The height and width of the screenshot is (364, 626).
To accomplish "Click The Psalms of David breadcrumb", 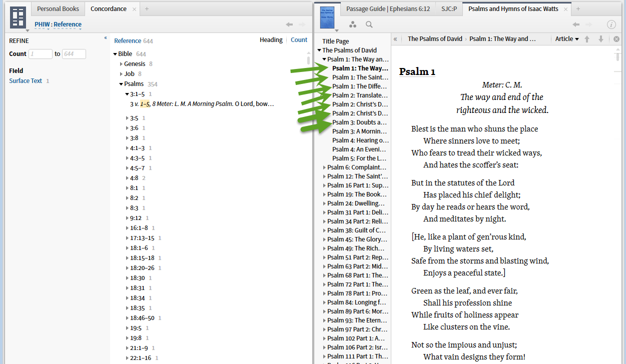I will coord(434,39).
